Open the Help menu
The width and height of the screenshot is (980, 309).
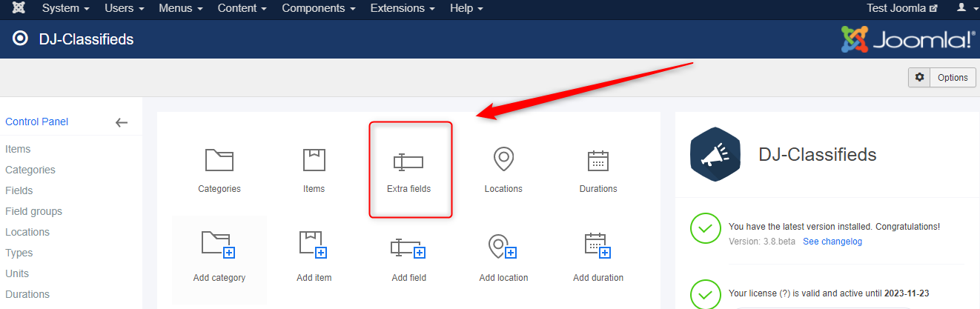coord(466,8)
